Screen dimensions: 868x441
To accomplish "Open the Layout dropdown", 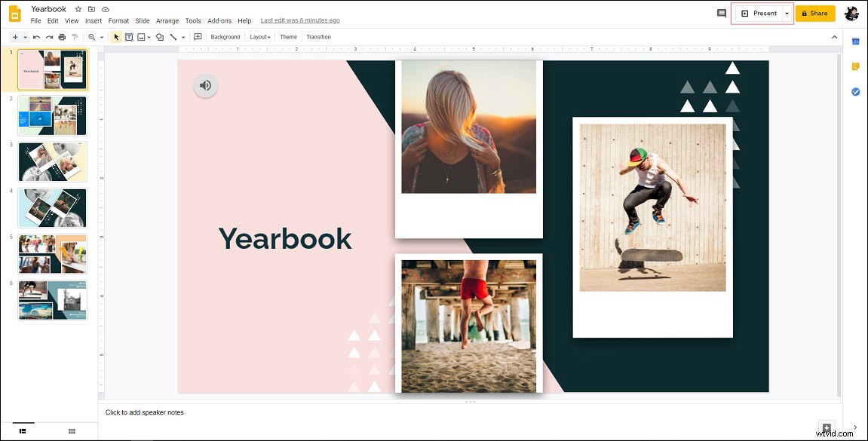I will tap(259, 36).
